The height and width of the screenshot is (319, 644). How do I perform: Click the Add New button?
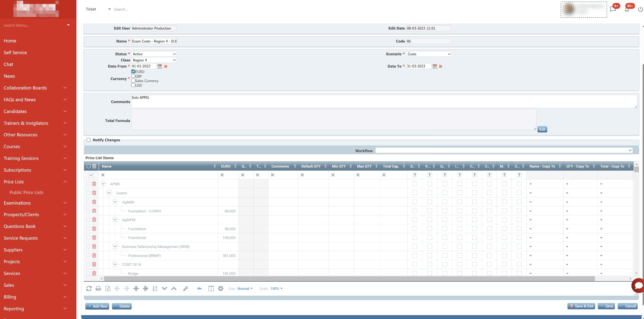(x=97, y=306)
